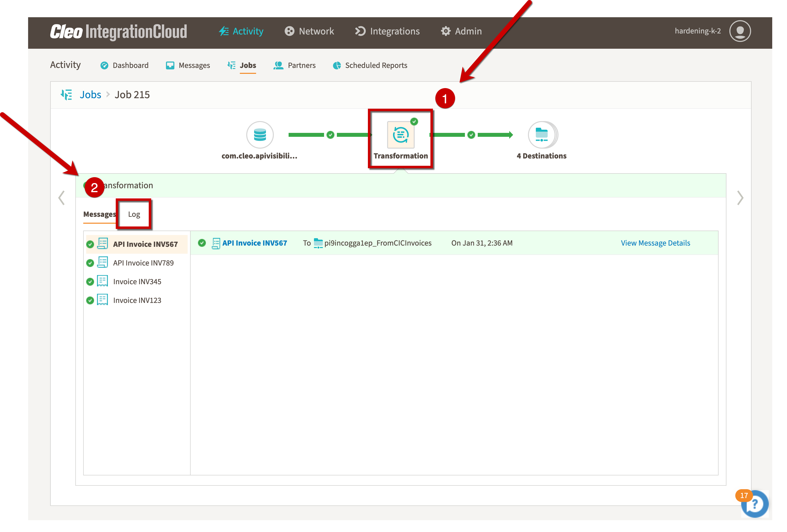Click the Admin gear icon
Screen dimensions: 787x532
point(446,31)
